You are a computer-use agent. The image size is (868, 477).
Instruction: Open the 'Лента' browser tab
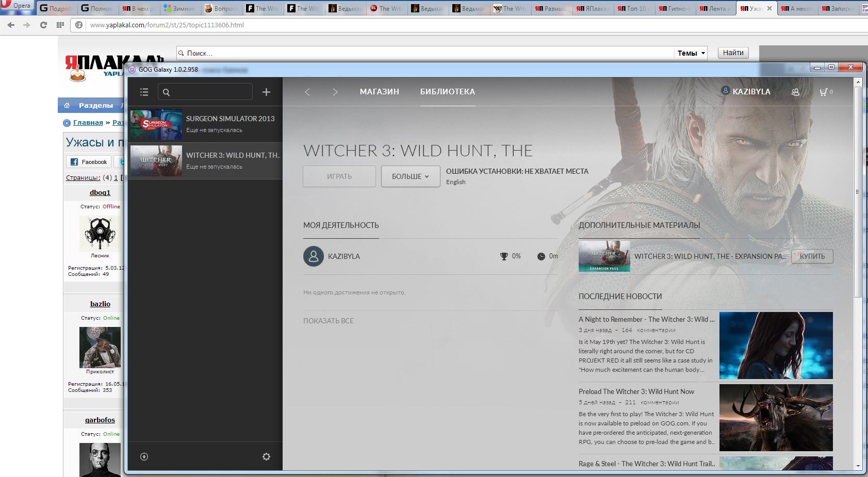716,8
